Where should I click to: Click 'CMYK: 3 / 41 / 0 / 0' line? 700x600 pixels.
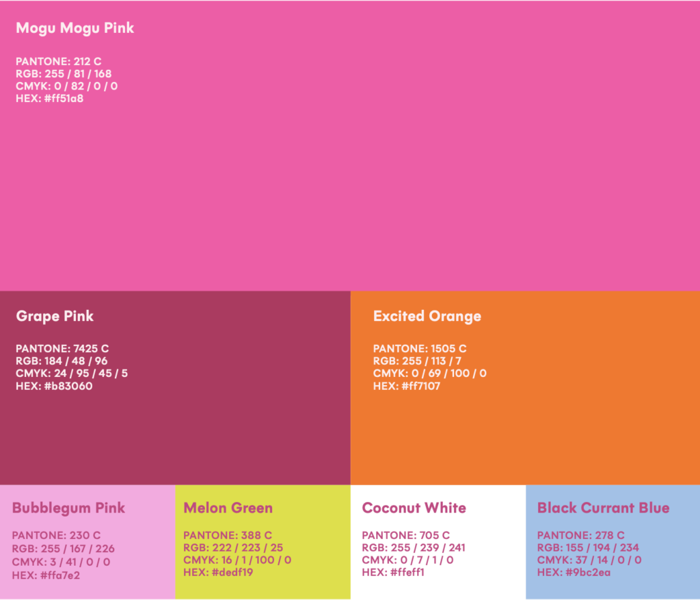point(61,562)
